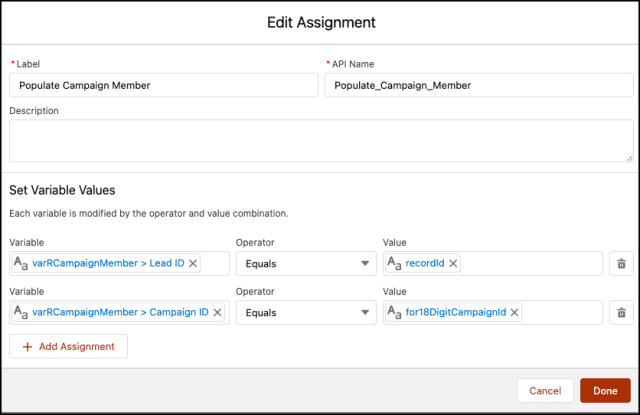The image size is (640, 415).
Task: Click the Description resize handle corner
Action: (x=629, y=158)
